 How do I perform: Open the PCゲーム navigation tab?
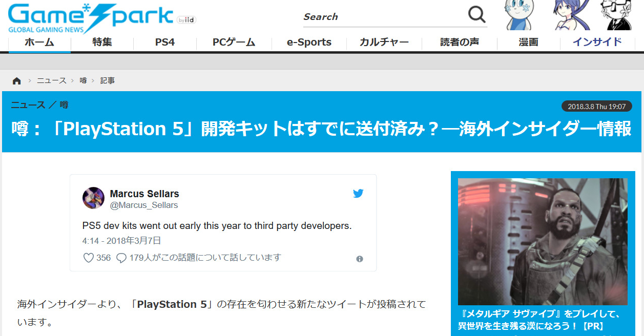point(234,43)
